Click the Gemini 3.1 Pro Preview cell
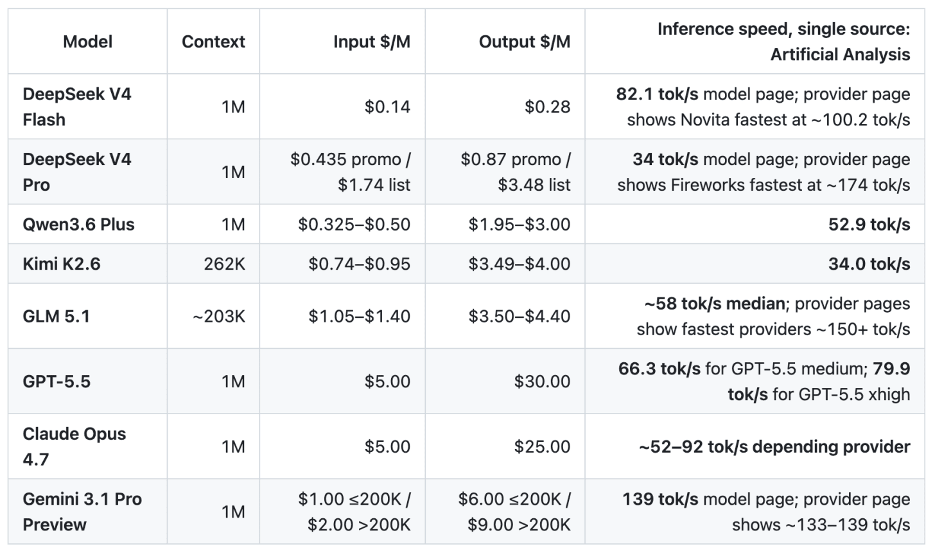The image size is (935, 560). (87, 512)
